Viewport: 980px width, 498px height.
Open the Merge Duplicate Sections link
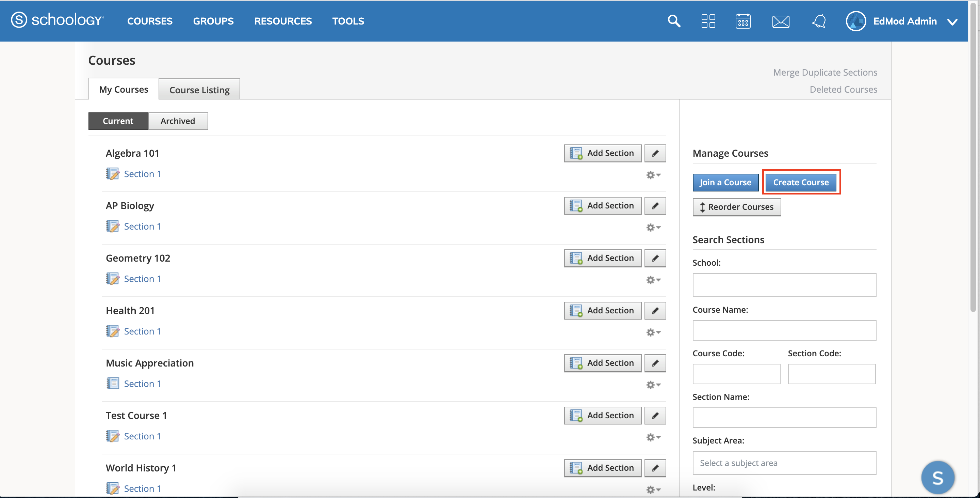pos(825,72)
